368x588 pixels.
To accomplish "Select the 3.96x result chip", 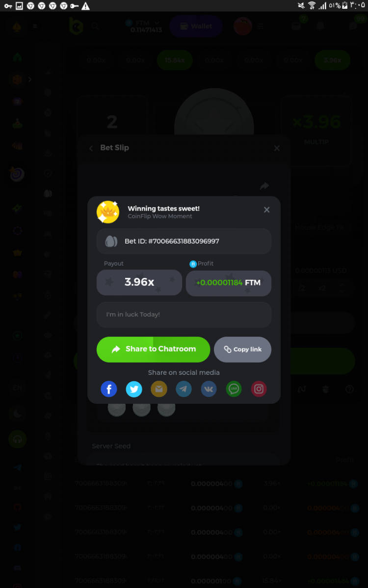I will 332,60.
